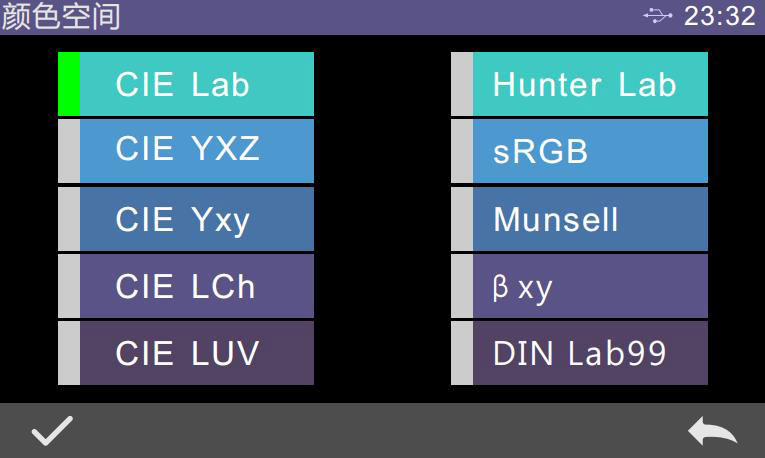Toggle the CIE YXZ selection indicator

pos(68,150)
